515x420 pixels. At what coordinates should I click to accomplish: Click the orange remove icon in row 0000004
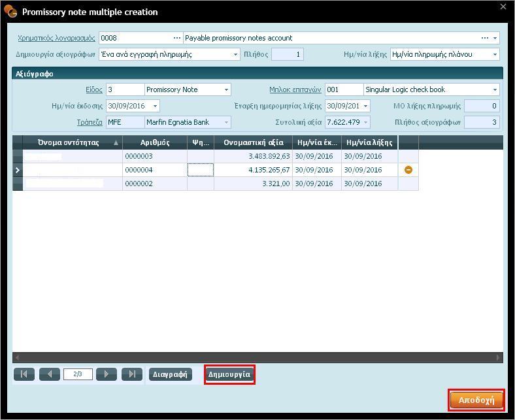coord(408,170)
